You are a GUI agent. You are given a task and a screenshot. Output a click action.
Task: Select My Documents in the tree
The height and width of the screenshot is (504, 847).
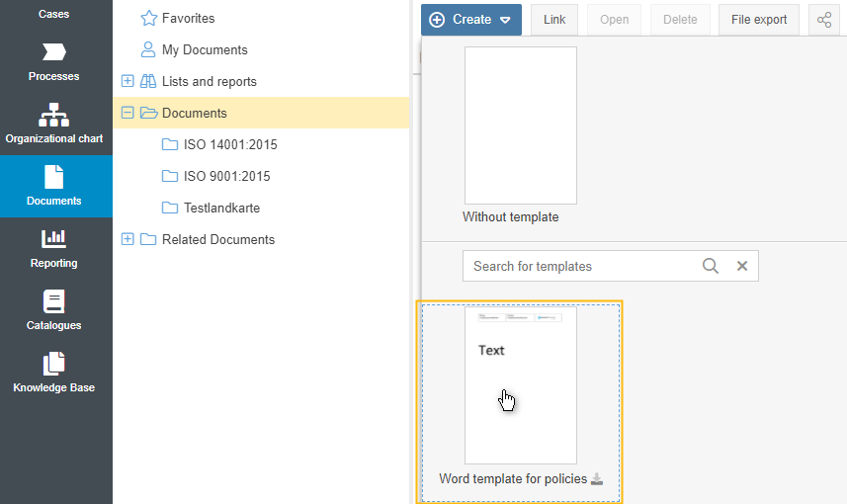click(x=205, y=49)
